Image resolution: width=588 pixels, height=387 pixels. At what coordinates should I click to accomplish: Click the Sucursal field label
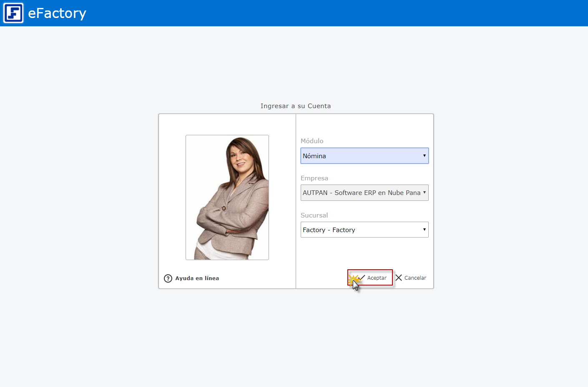click(314, 215)
